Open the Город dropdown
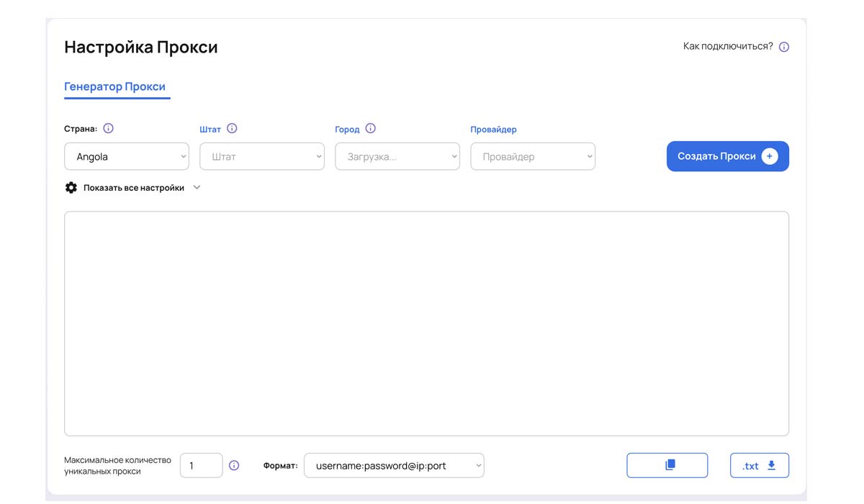Viewport: 864px width, 504px height. click(x=397, y=156)
